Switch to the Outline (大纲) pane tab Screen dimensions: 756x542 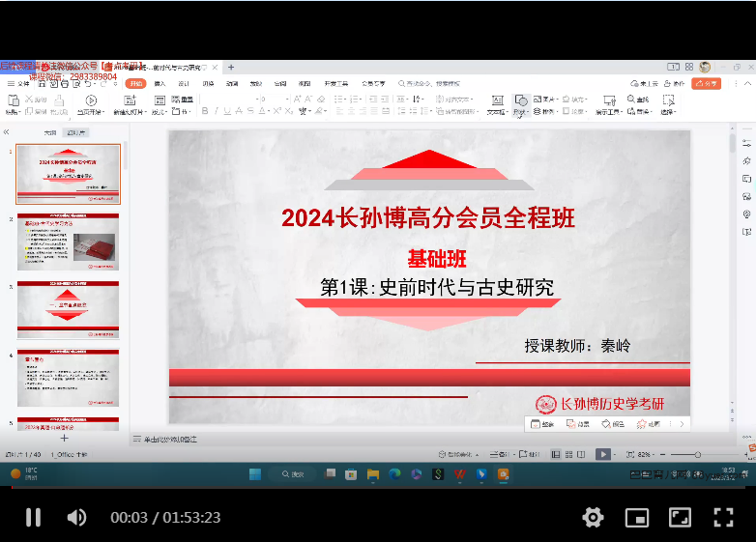point(50,132)
